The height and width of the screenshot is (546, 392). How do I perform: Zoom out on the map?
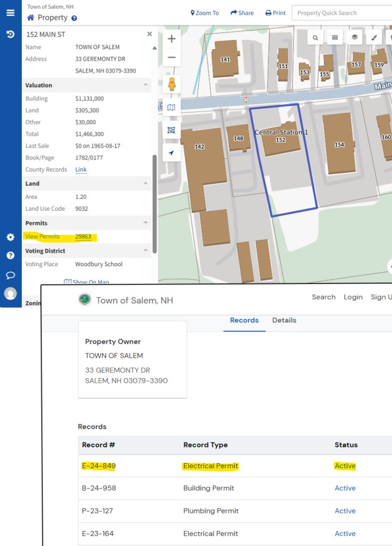tap(171, 57)
